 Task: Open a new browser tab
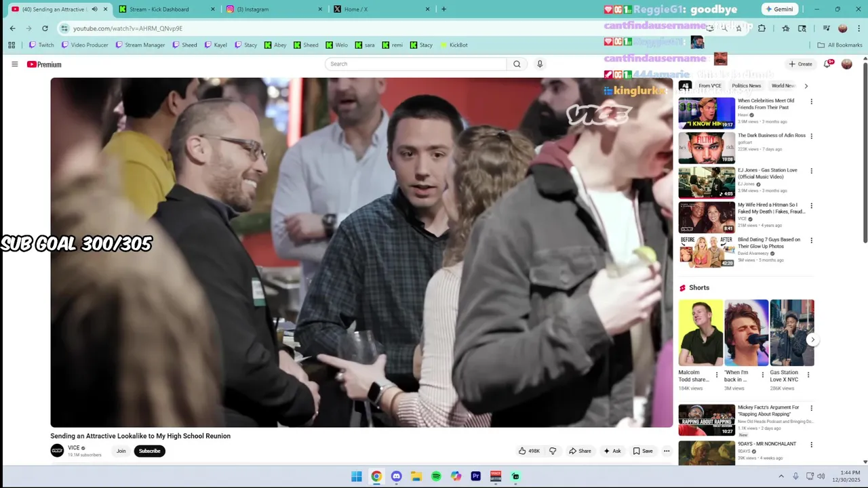pos(443,9)
